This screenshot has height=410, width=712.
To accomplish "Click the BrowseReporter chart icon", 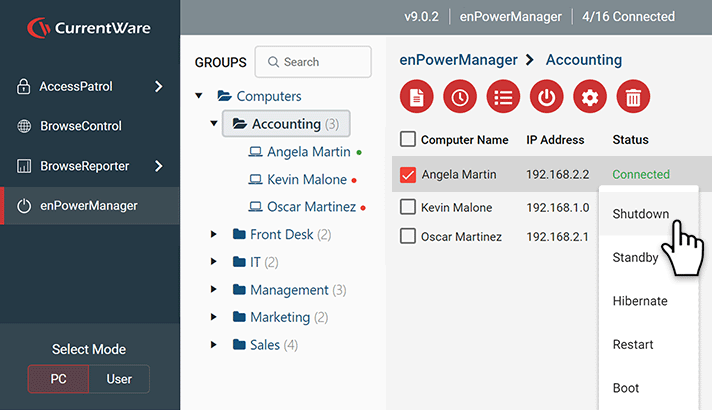I will click(x=24, y=166).
